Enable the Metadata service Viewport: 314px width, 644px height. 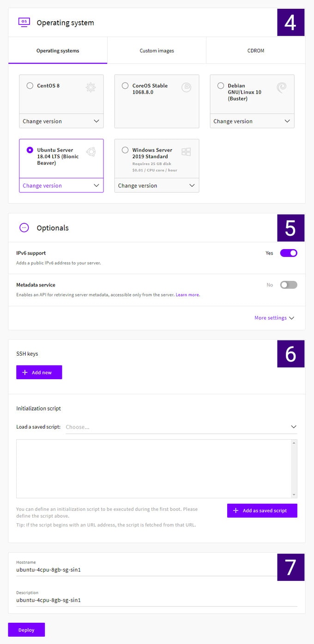coord(288,285)
